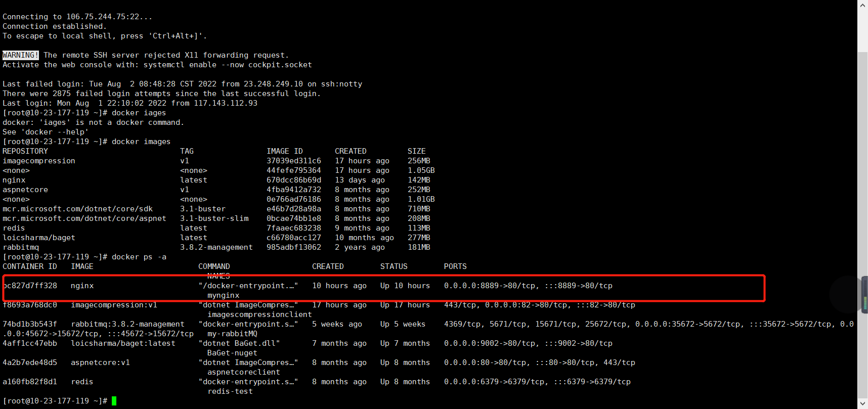
Task: Click the BaGet-nuget container name
Action: 232,353
